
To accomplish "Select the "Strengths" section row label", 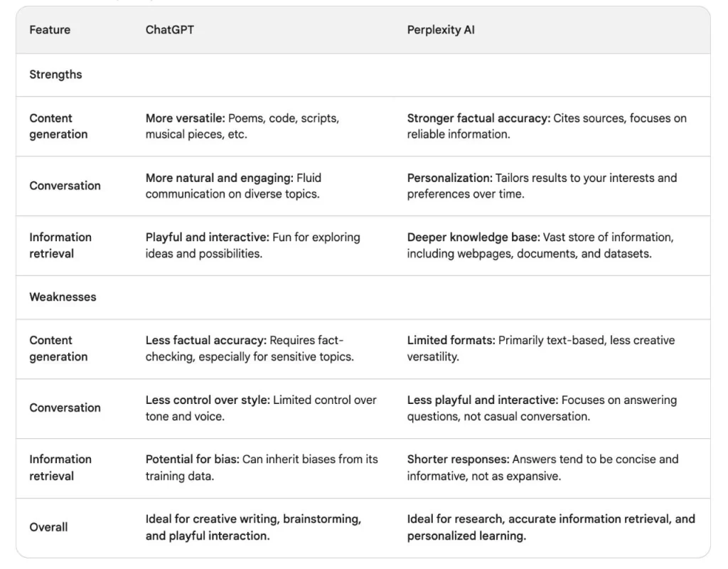I will [x=55, y=75].
